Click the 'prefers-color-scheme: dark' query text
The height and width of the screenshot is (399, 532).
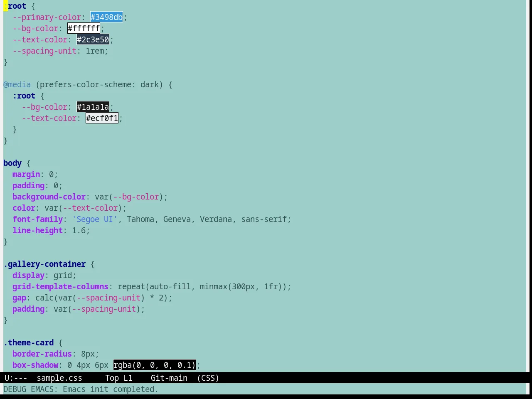pyautogui.click(x=99, y=84)
